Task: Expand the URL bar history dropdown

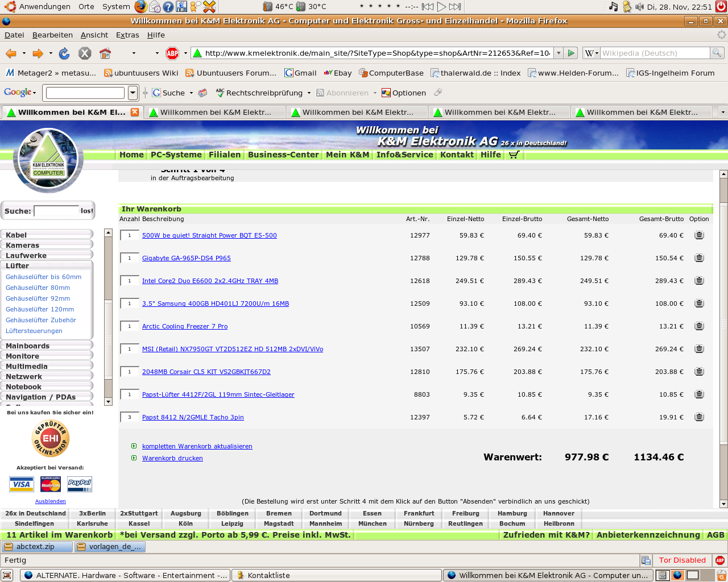Action: tap(559, 53)
